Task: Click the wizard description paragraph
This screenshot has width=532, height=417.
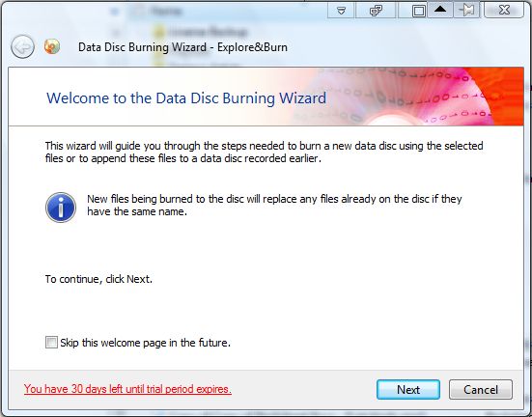Action: click(x=264, y=152)
